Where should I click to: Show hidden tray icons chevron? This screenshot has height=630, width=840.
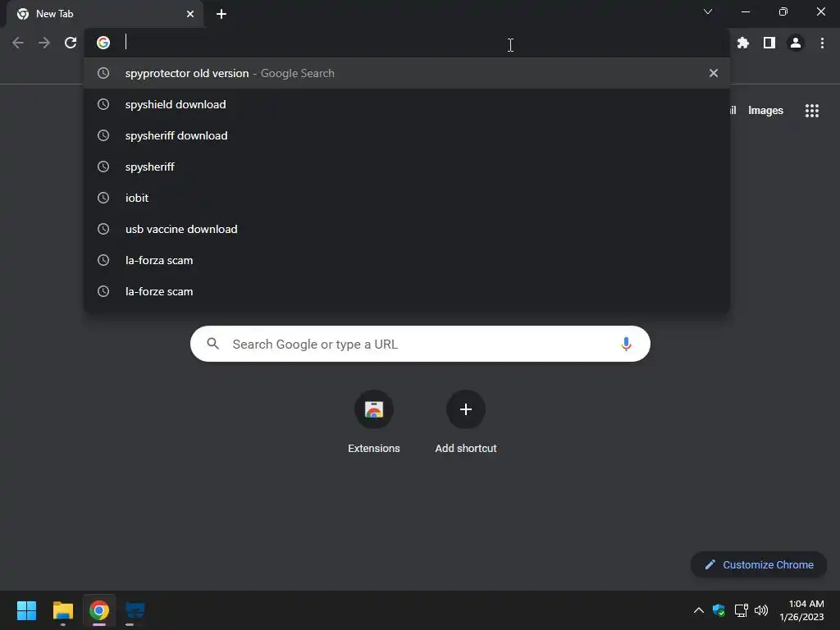tap(699, 610)
